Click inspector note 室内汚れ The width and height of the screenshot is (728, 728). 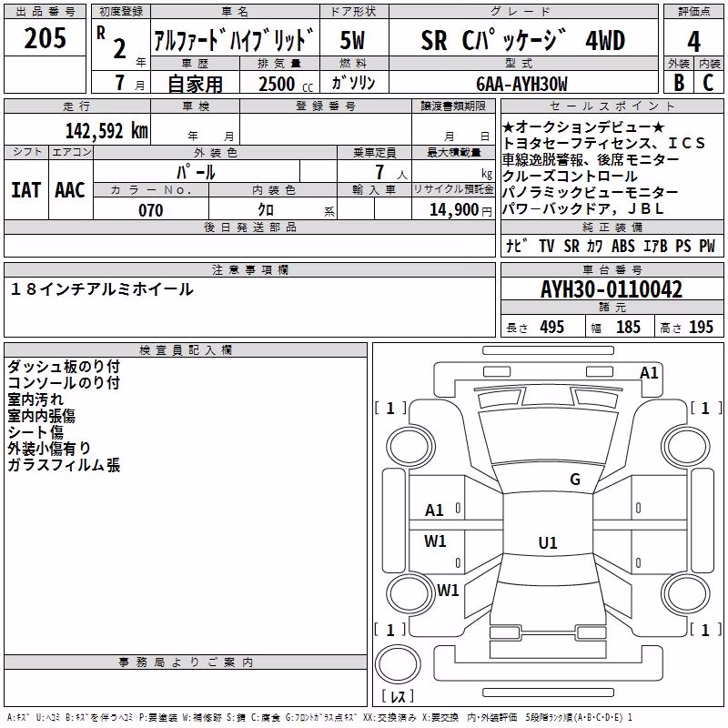point(35,399)
